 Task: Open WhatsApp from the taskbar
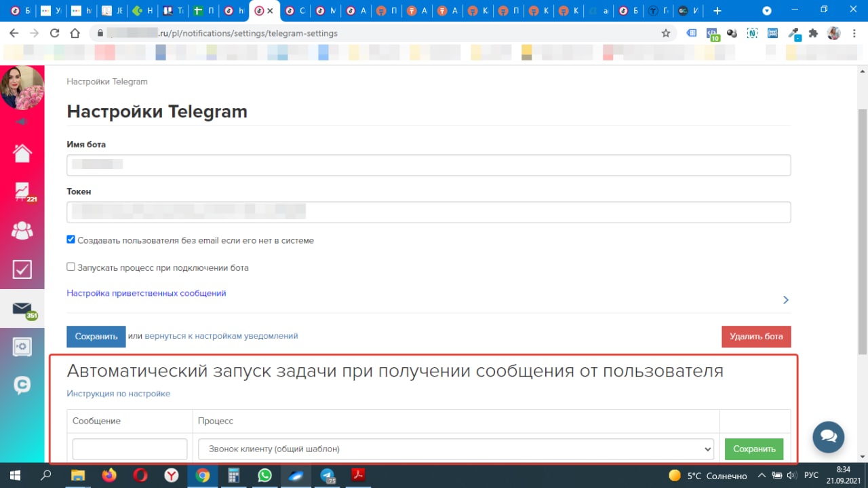click(x=265, y=475)
